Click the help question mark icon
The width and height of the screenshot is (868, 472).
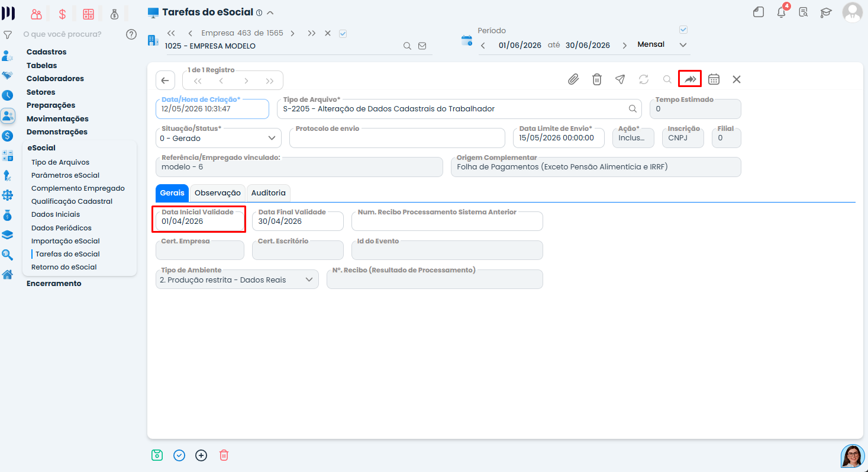coord(131,34)
